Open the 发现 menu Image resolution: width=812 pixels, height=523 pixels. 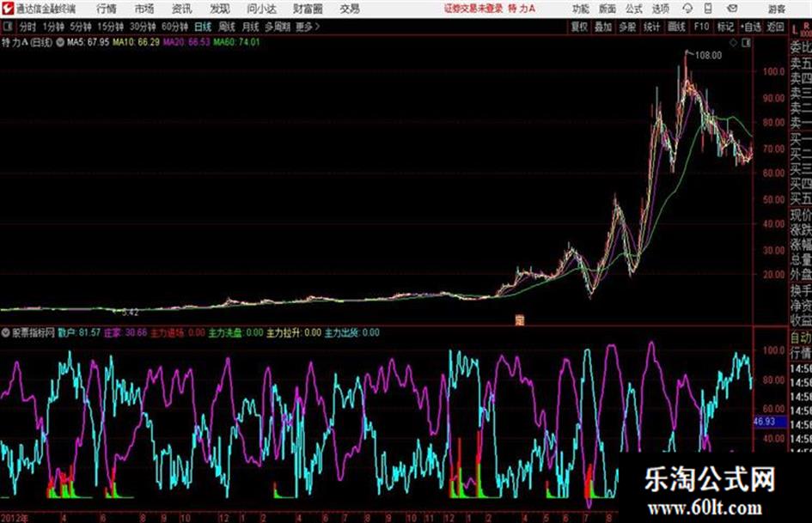click(x=220, y=9)
